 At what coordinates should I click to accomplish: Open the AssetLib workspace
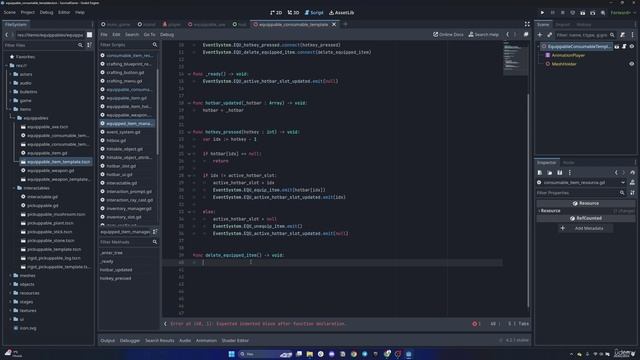coord(342,13)
